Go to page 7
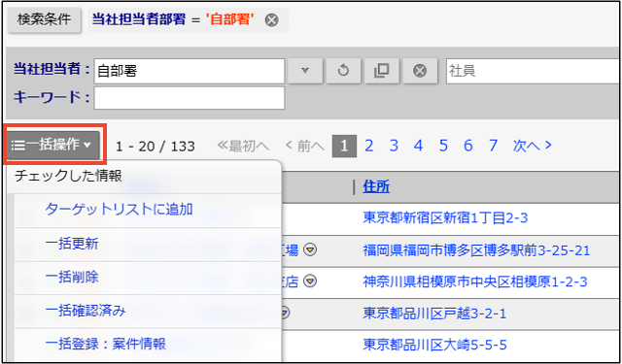This screenshot has width=622, height=364. click(493, 146)
